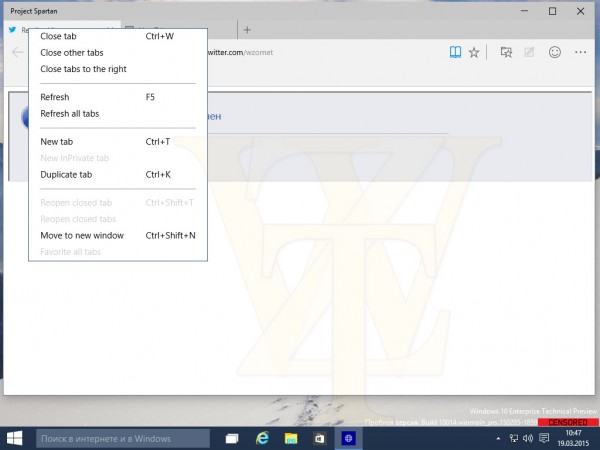Open the web note pencil icon

(529, 52)
